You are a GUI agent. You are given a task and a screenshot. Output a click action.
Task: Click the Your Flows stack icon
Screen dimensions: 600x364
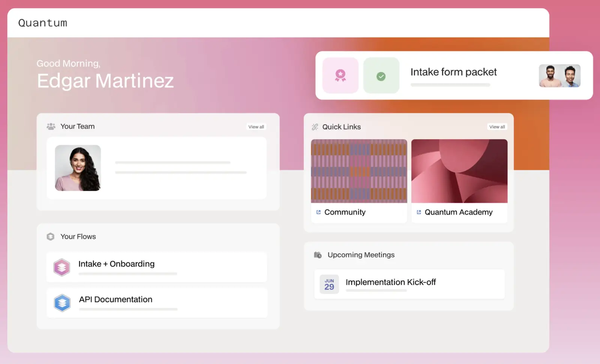(x=50, y=236)
